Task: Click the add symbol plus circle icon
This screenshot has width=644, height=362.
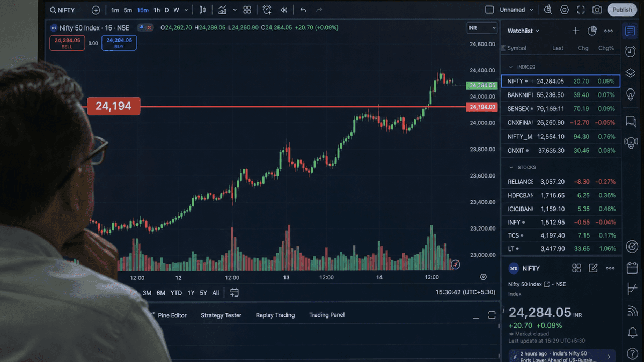Action: point(96,10)
